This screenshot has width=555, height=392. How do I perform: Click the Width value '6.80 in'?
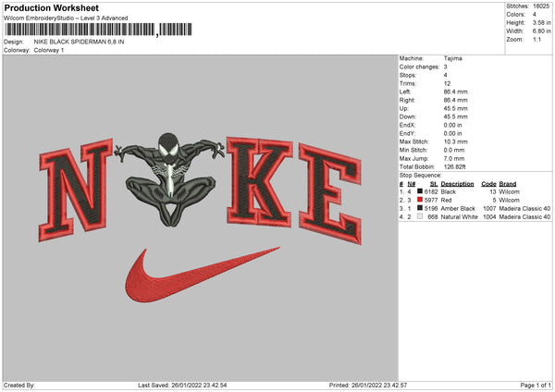(x=541, y=31)
